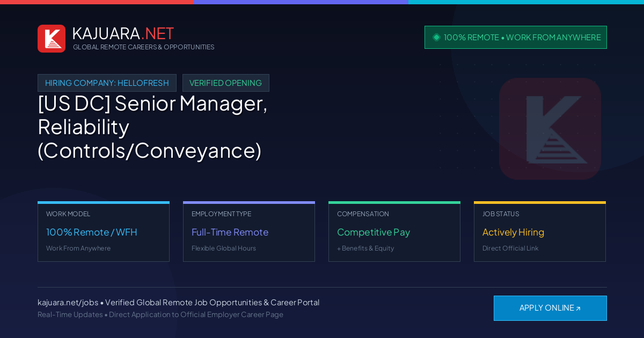Open the kajuara.net/jobs link

68,302
